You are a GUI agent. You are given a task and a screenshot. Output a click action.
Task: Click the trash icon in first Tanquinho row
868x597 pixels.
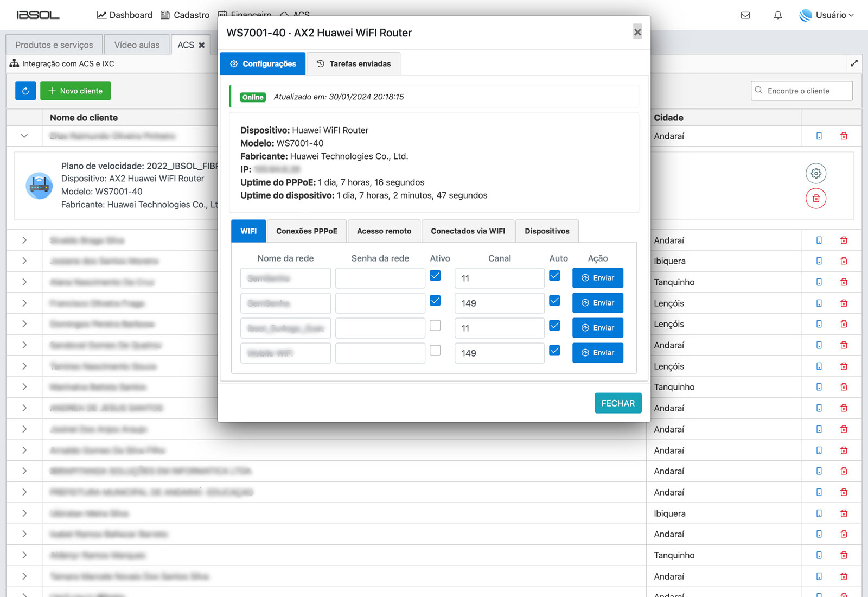(x=844, y=282)
